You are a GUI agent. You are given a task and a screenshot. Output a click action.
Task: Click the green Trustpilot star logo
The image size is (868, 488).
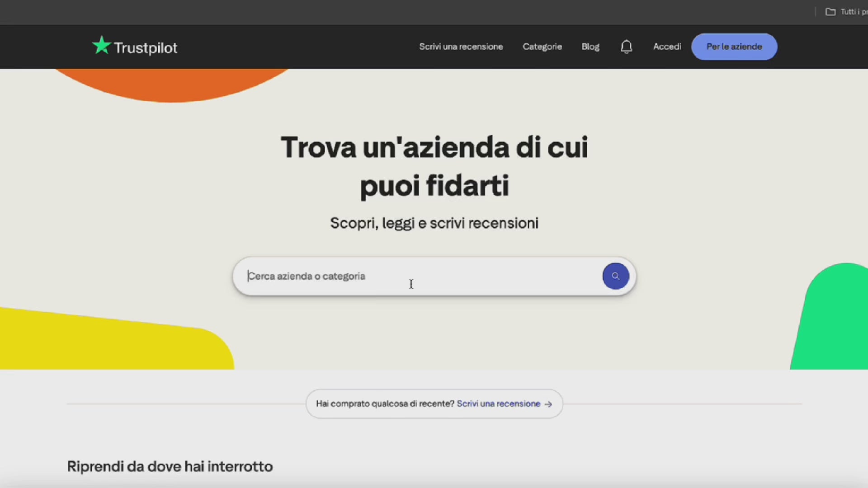[x=101, y=46]
